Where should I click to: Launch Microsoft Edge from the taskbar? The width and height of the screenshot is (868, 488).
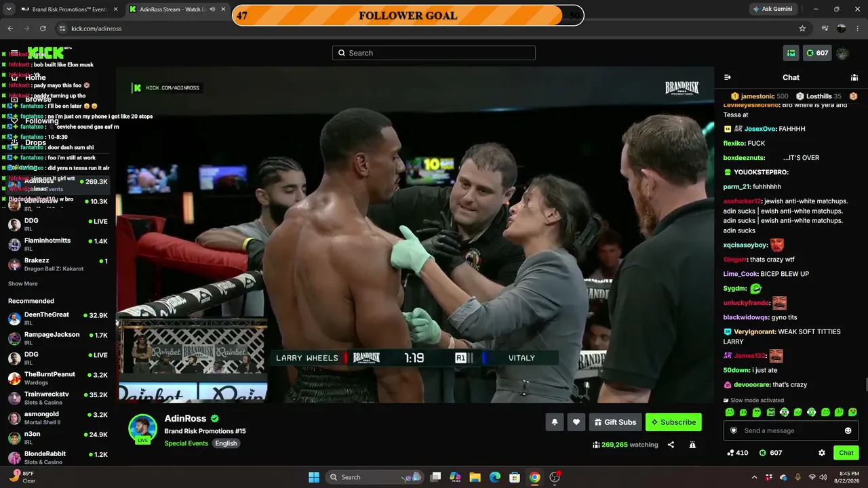click(495, 477)
